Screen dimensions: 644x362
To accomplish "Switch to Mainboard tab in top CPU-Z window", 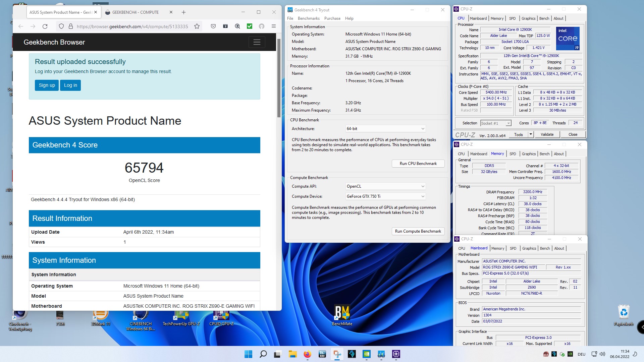I will (478, 18).
